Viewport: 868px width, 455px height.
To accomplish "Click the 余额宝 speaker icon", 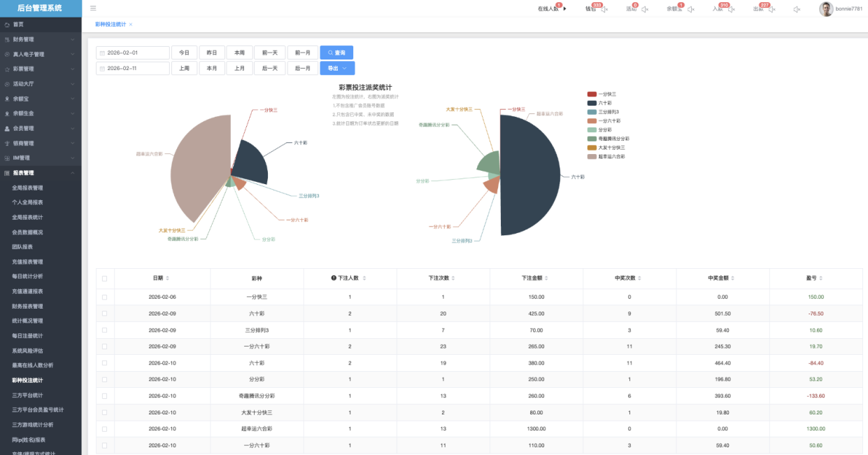I will point(690,9).
